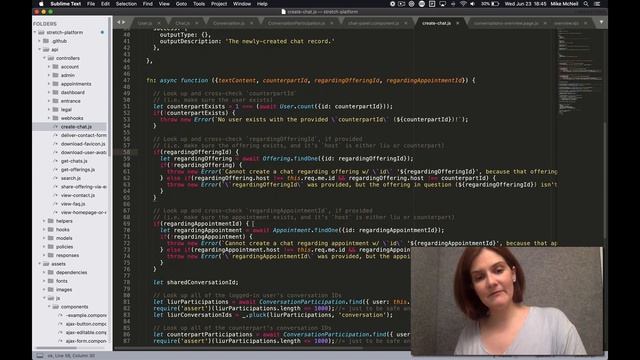This screenshot has width=640, height=360.
Task: Expand the account folder
Action: (x=49, y=67)
